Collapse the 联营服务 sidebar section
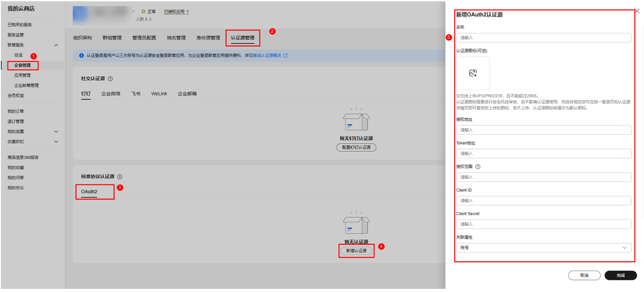Screen dimensions: 644x292 tap(56, 45)
